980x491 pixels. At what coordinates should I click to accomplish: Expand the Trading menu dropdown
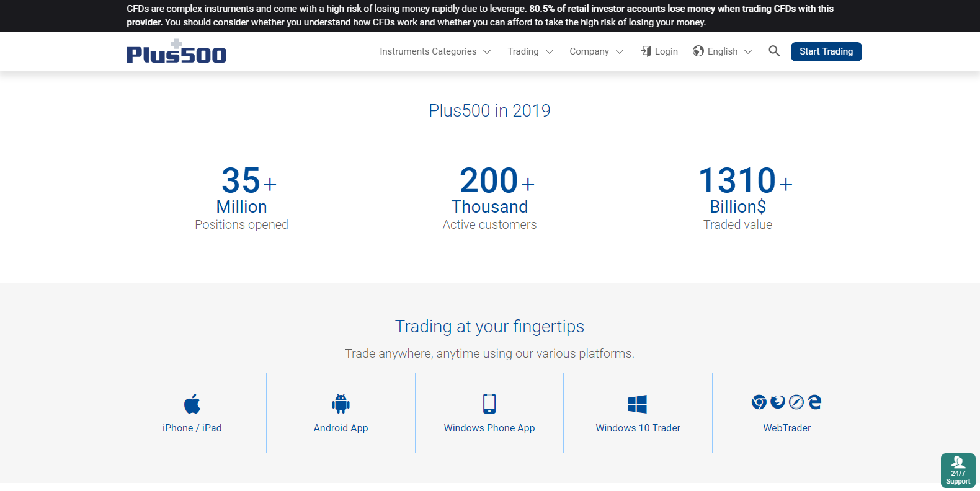pyautogui.click(x=530, y=51)
